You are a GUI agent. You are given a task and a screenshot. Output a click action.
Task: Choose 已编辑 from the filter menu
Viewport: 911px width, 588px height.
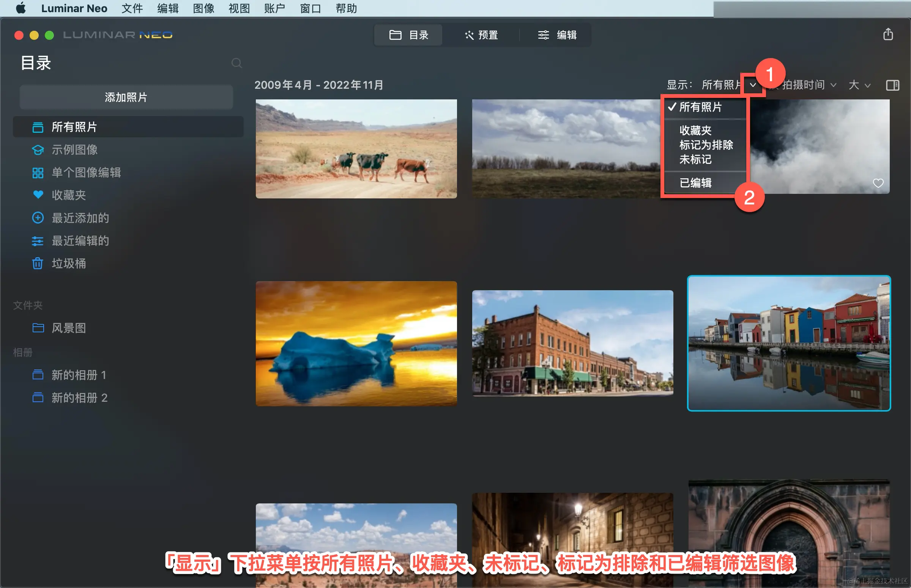[x=695, y=183]
